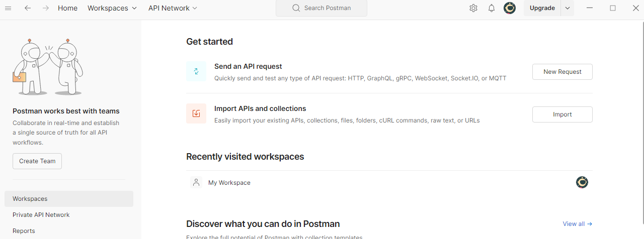Click 'Discover what you can do in Postman'
This screenshot has width=644, height=239.
point(263,224)
